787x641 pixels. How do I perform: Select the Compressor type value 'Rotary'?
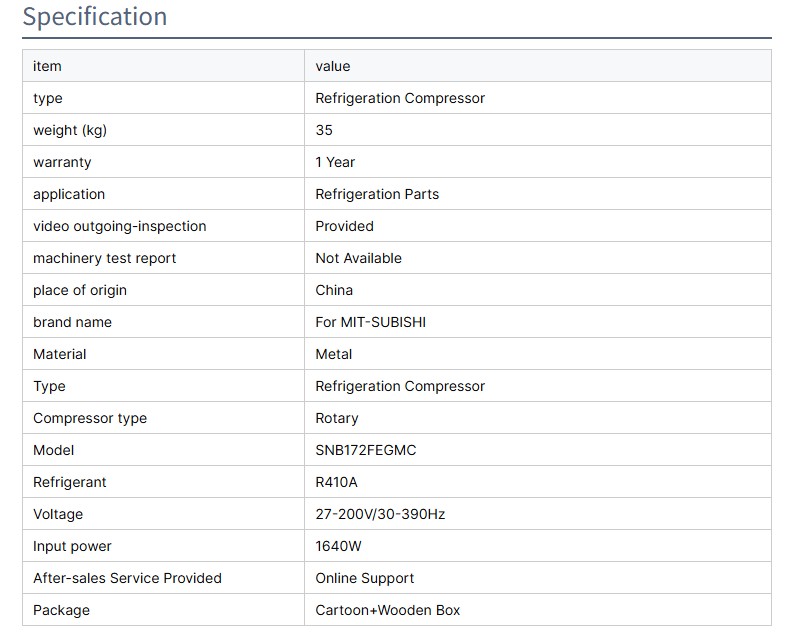[x=337, y=418]
